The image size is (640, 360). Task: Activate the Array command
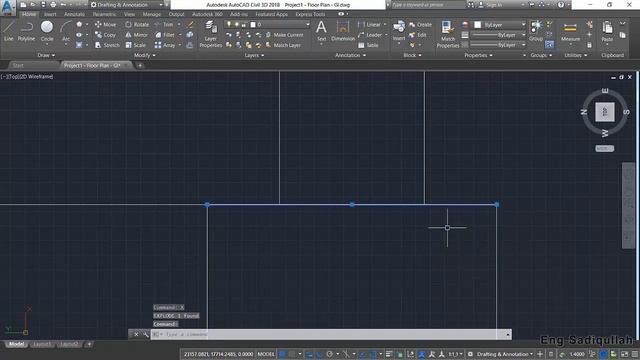pos(165,45)
